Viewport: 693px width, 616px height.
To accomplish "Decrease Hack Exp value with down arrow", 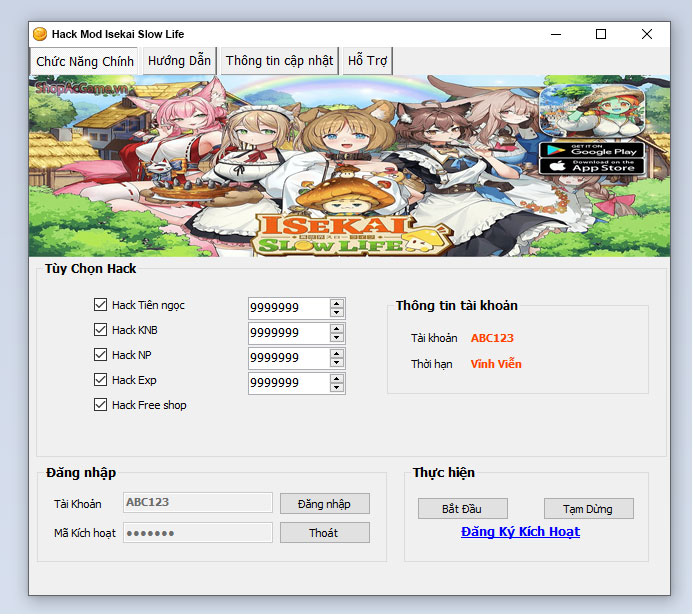I will [x=337, y=388].
